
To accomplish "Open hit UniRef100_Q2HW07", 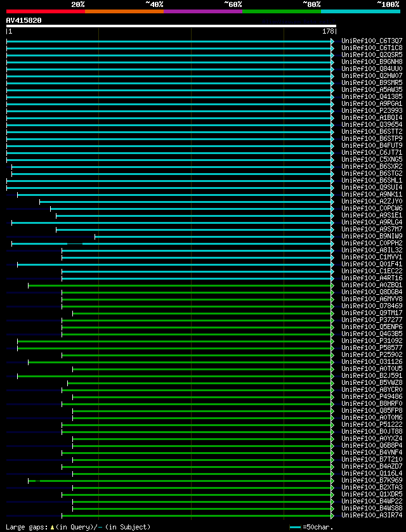I will 372,76.
